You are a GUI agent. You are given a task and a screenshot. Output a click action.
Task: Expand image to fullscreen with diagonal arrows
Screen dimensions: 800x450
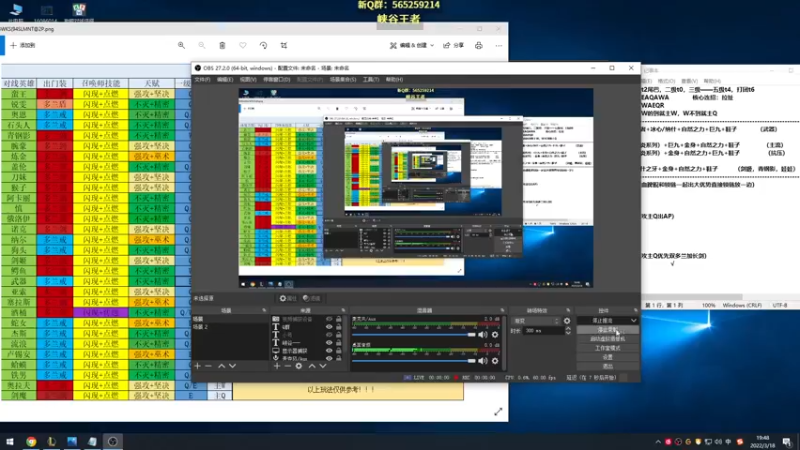pos(498,412)
